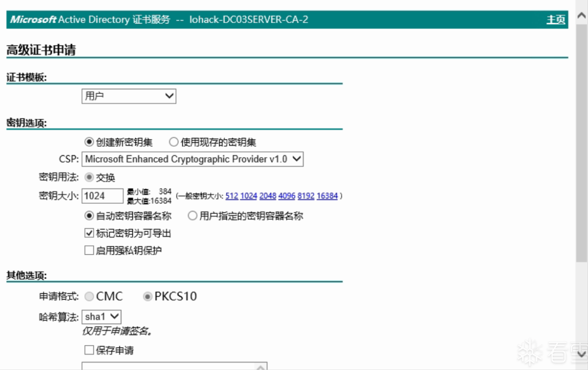Image resolution: width=588 pixels, height=370 pixels.
Task: Click the 高级证书申请 heading text
Action: click(x=41, y=49)
